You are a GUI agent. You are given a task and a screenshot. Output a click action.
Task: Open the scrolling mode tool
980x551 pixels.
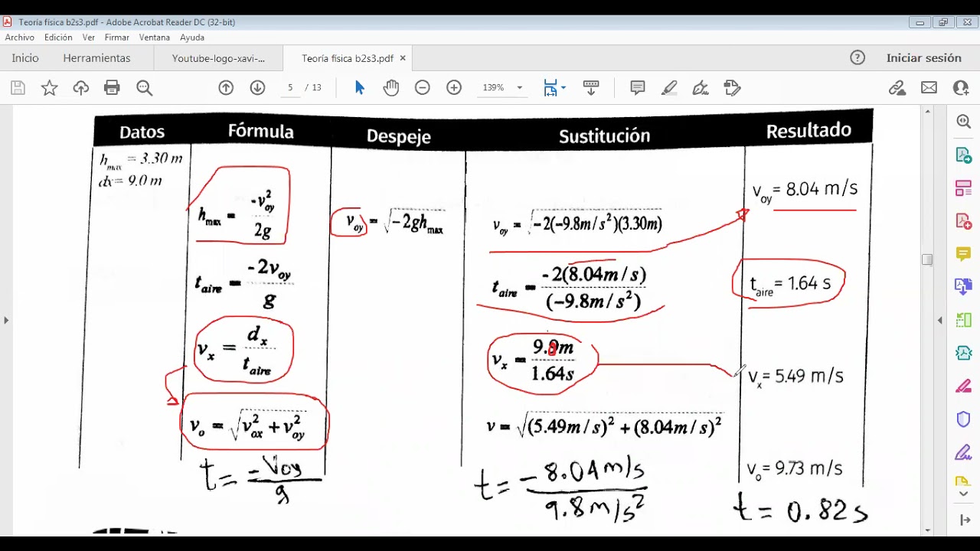590,88
